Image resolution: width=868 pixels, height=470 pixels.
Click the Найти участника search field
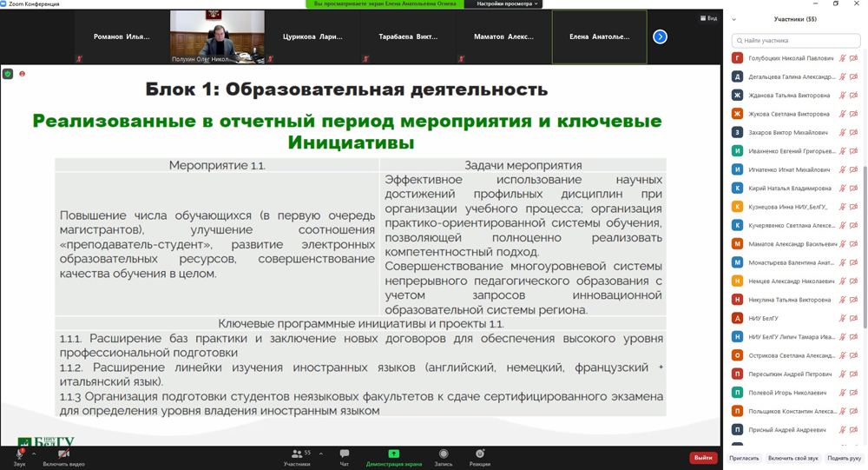pyautogui.click(x=796, y=40)
